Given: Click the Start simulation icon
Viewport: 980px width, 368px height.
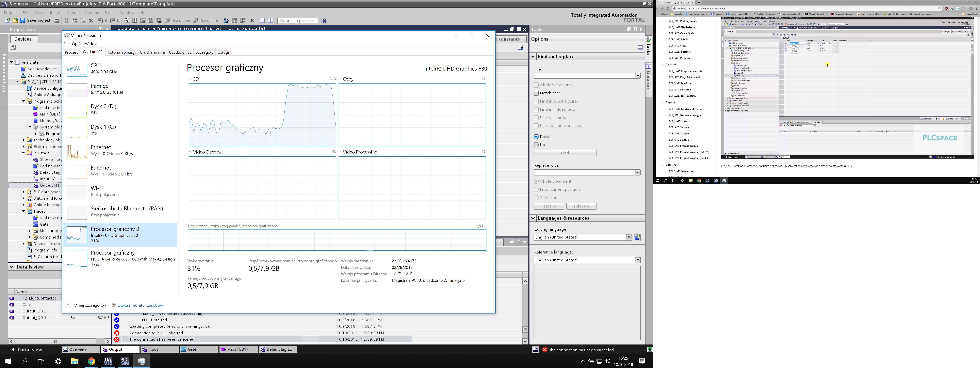Looking at the screenshot, I should coord(151,21).
